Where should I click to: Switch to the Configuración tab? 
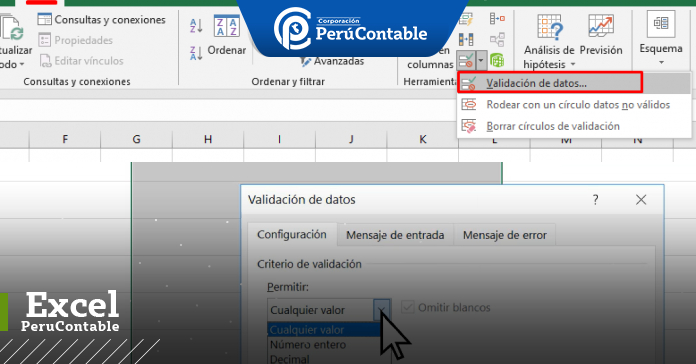292,234
